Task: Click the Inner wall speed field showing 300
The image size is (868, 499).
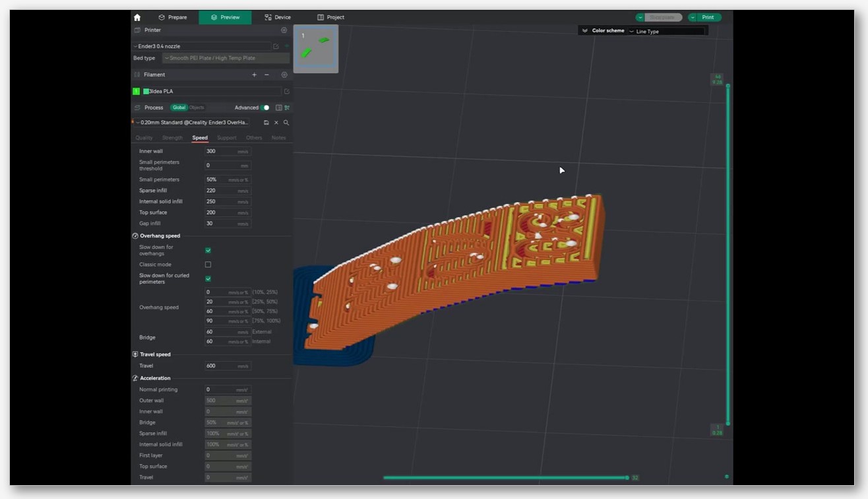Action: 228,151
